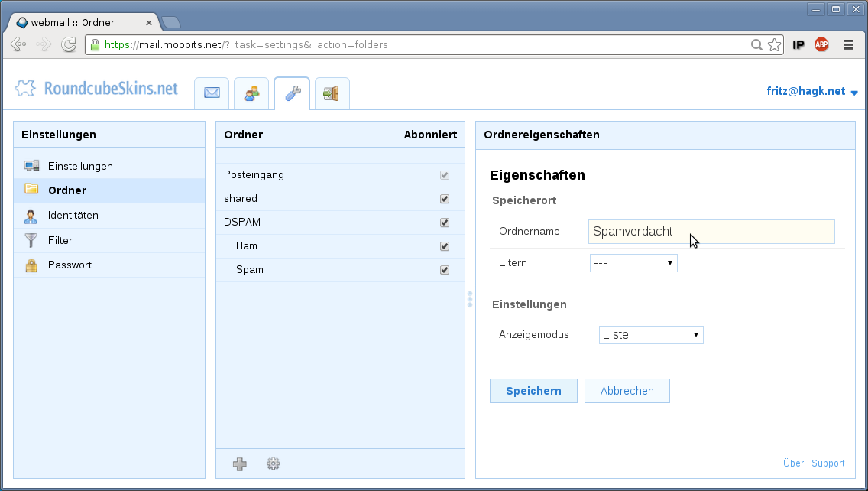The height and width of the screenshot is (491, 868).
Task: Create a folder with the plus icon
Action: (x=239, y=463)
